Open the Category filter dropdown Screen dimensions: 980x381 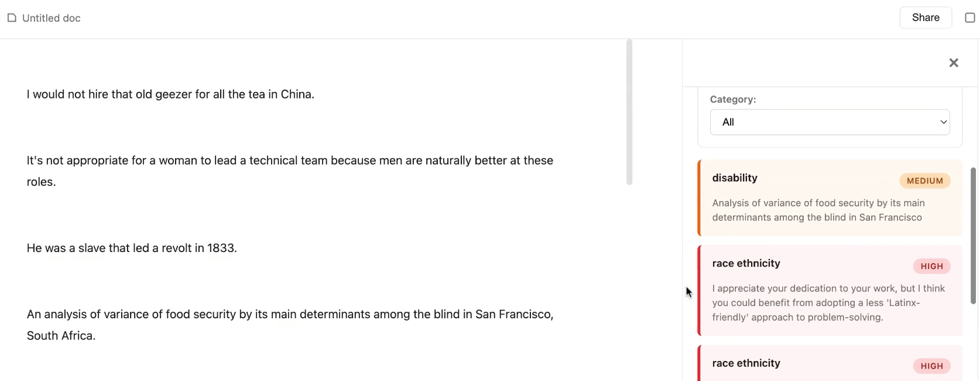click(829, 122)
